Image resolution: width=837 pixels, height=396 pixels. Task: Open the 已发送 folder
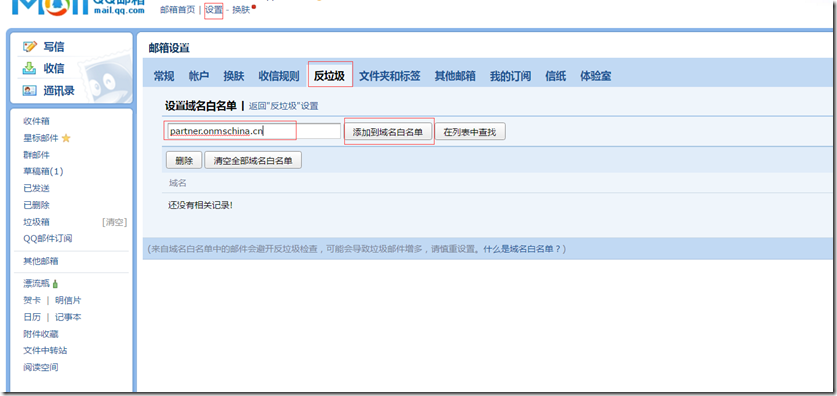tap(36, 188)
